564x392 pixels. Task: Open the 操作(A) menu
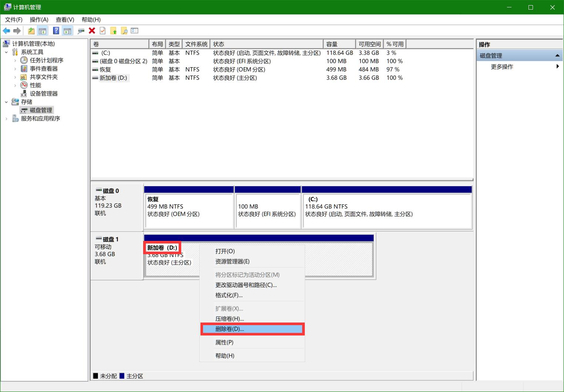point(39,20)
